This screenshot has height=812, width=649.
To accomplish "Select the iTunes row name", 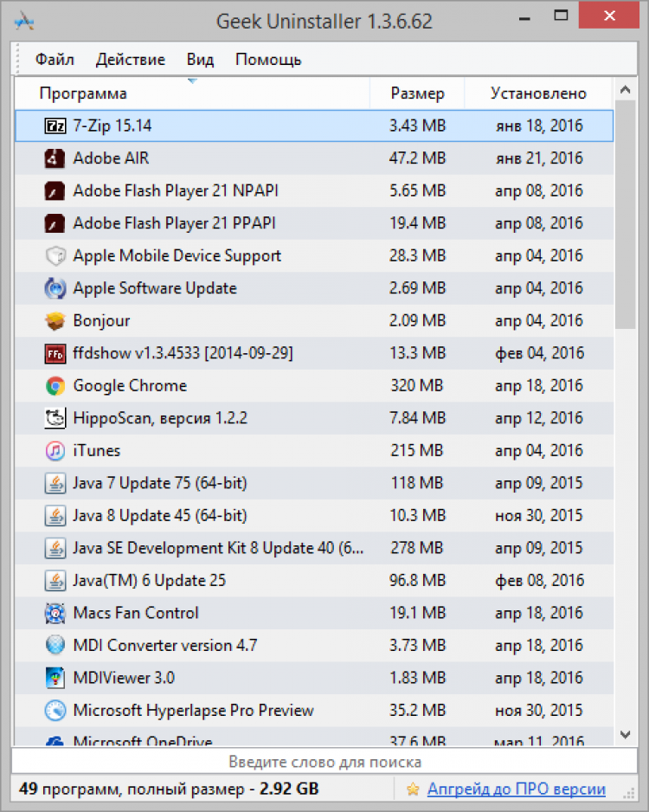I will point(97,451).
